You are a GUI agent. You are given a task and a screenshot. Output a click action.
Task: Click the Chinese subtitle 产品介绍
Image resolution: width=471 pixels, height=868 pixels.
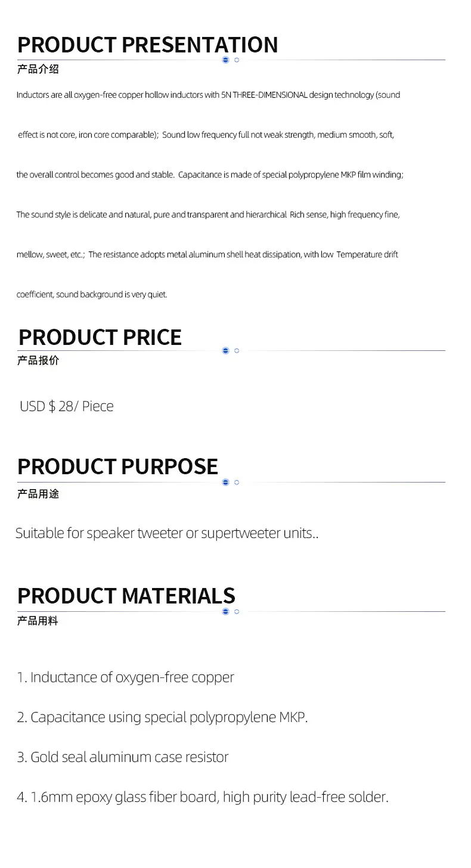(38, 69)
